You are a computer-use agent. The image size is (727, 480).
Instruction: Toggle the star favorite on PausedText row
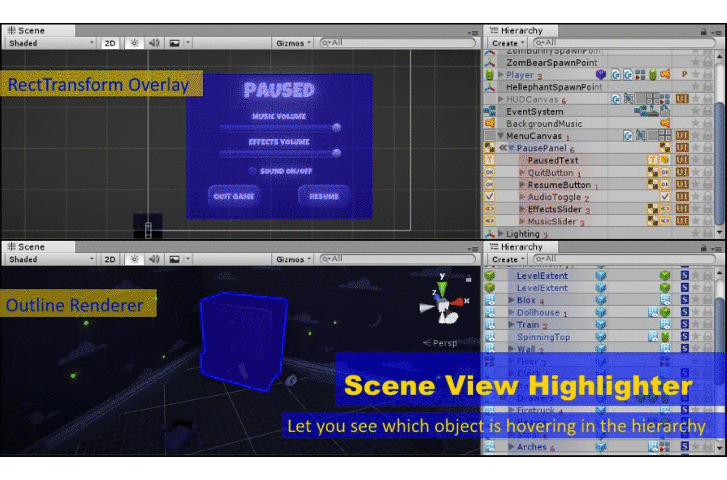coord(695,160)
